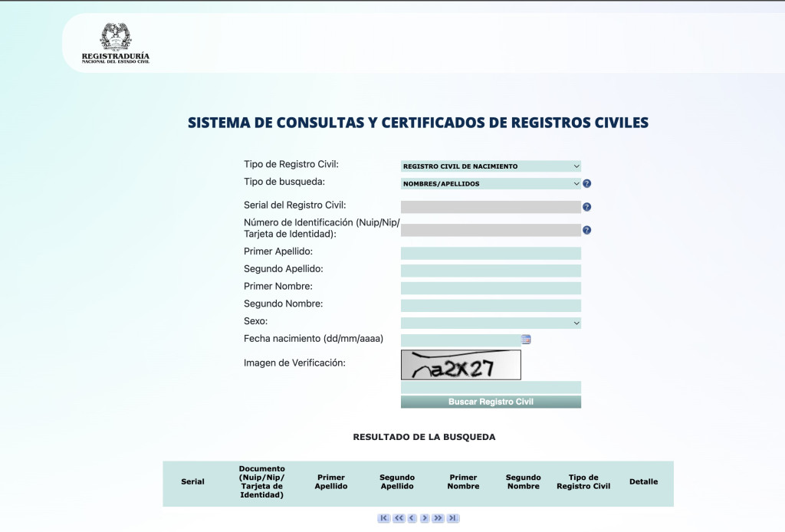785x532 pixels.
Task: Go to next results page
Action: pos(425,518)
